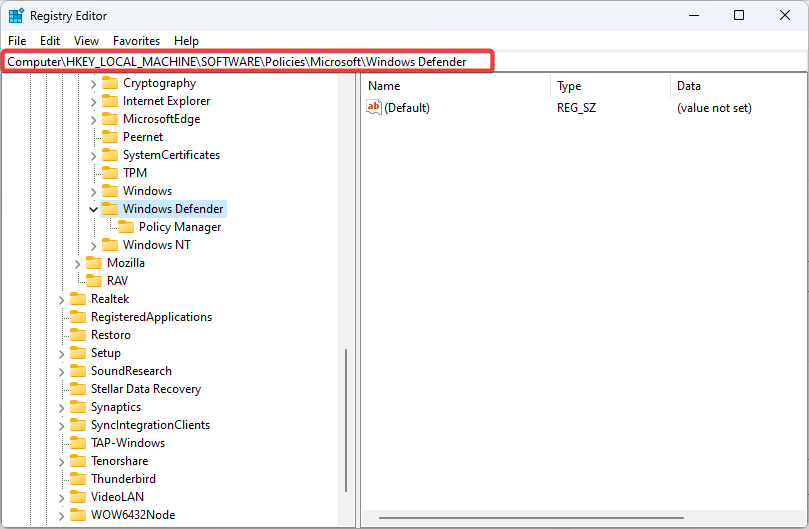Open the View menu
This screenshot has width=809, height=529.
(x=86, y=41)
